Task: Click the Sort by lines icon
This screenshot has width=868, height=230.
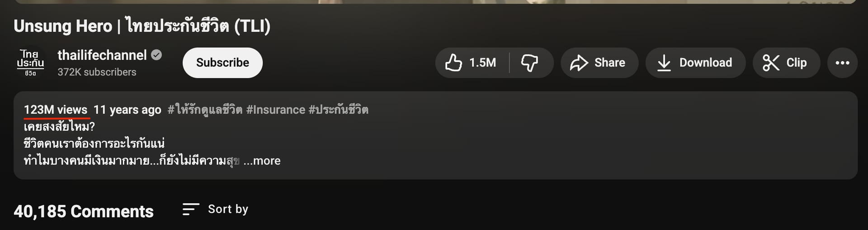Action: point(191,209)
